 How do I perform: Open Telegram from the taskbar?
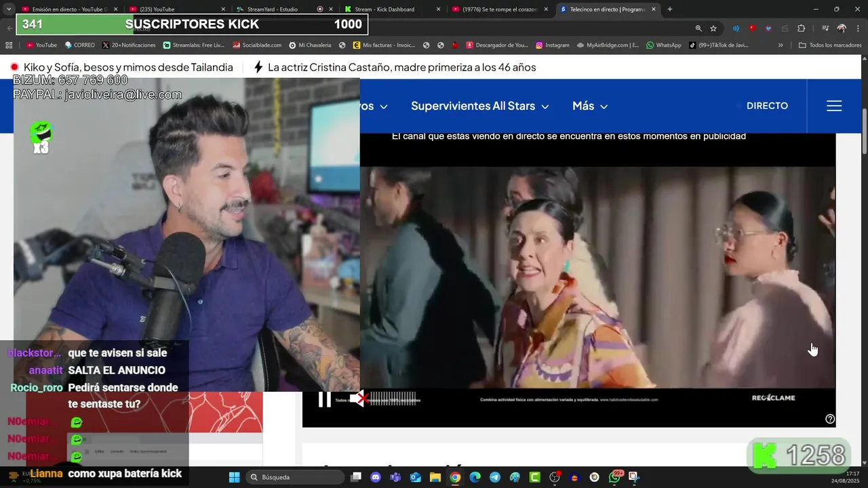point(495,477)
